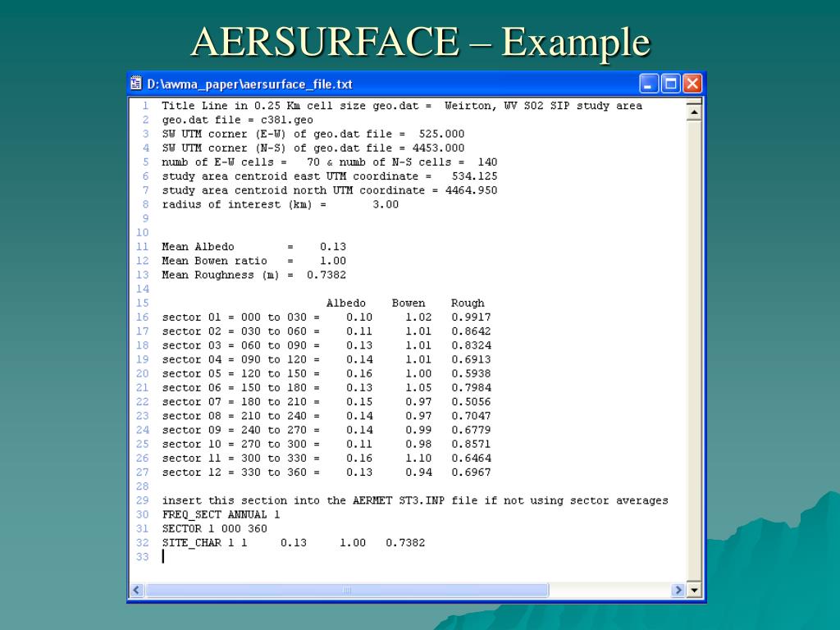Screen dimensions: 840x630
Task: Click the roughness value 0.8324 for sector 03
Action: (471, 345)
